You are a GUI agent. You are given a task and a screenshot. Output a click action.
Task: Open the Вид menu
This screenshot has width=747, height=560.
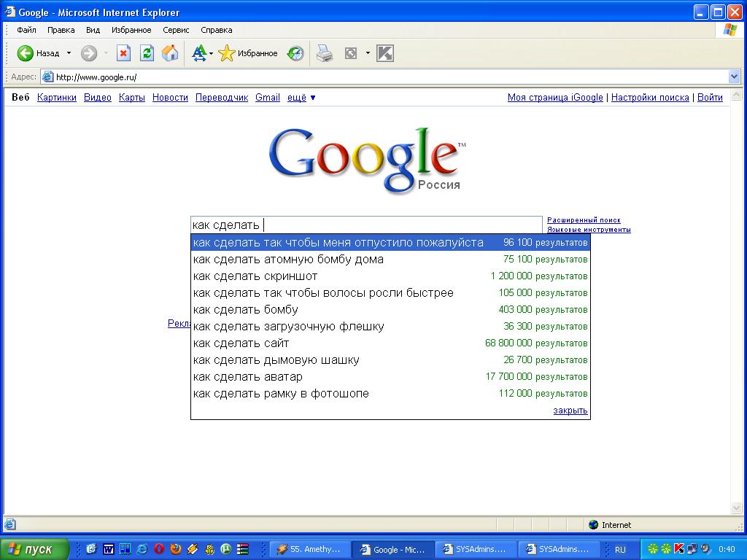[93, 30]
